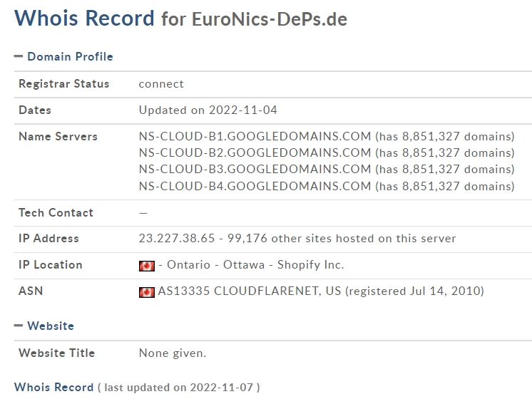Viewport: 532px width, 399px height.
Task: Click the Tech Contact dash value
Action: (x=143, y=213)
